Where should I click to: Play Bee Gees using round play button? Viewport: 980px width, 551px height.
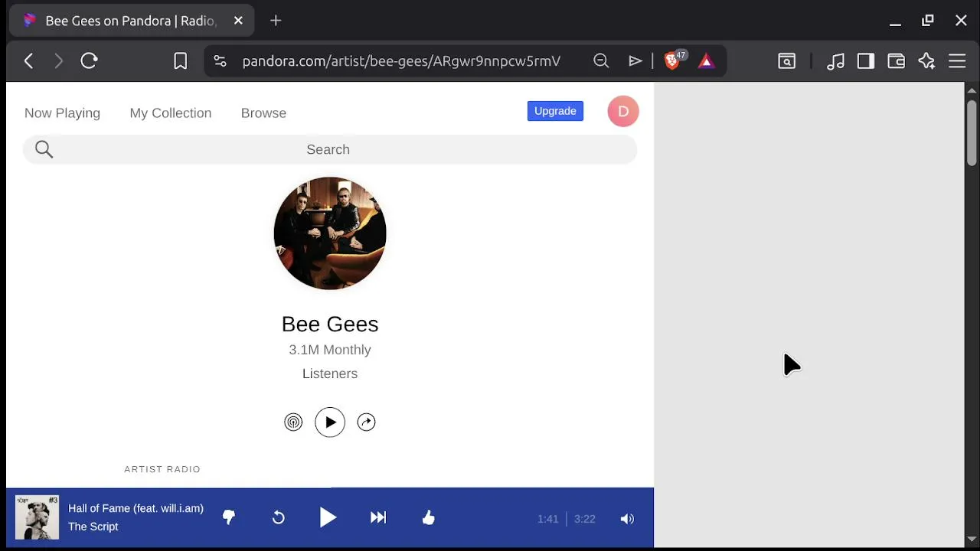click(330, 422)
